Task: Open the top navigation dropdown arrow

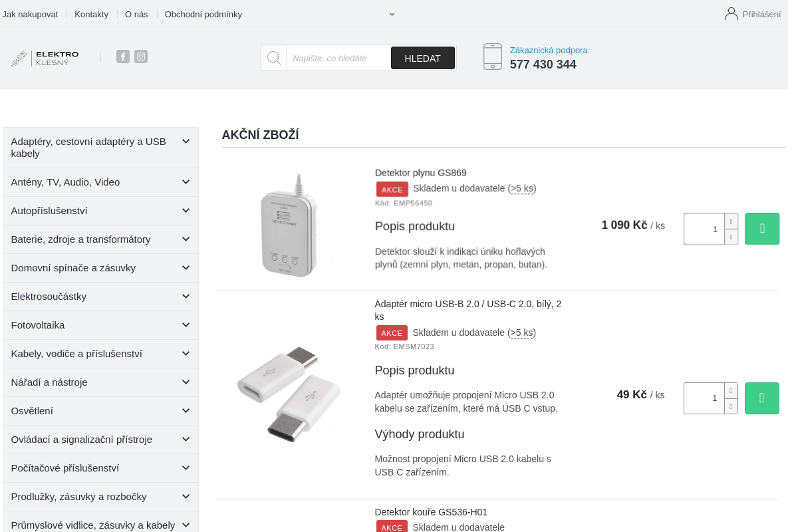Action: point(392,14)
